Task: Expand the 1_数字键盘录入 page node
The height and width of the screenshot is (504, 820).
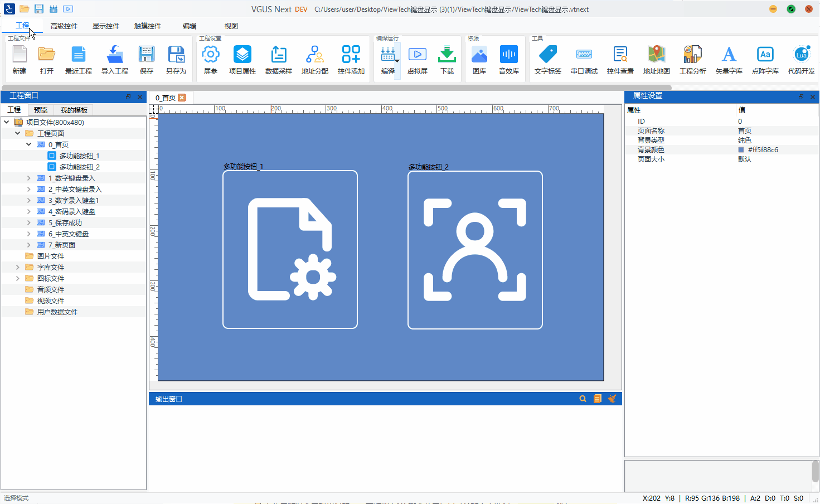Action: tap(29, 178)
